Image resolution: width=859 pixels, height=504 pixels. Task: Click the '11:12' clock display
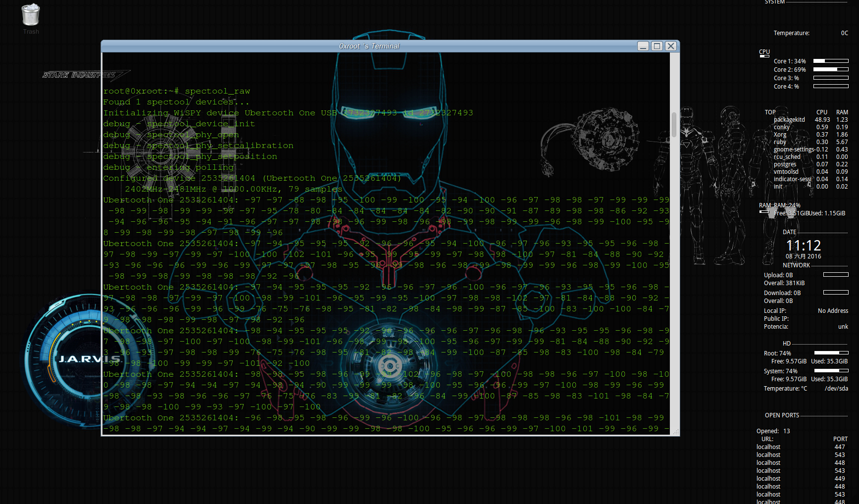click(x=804, y=246)
